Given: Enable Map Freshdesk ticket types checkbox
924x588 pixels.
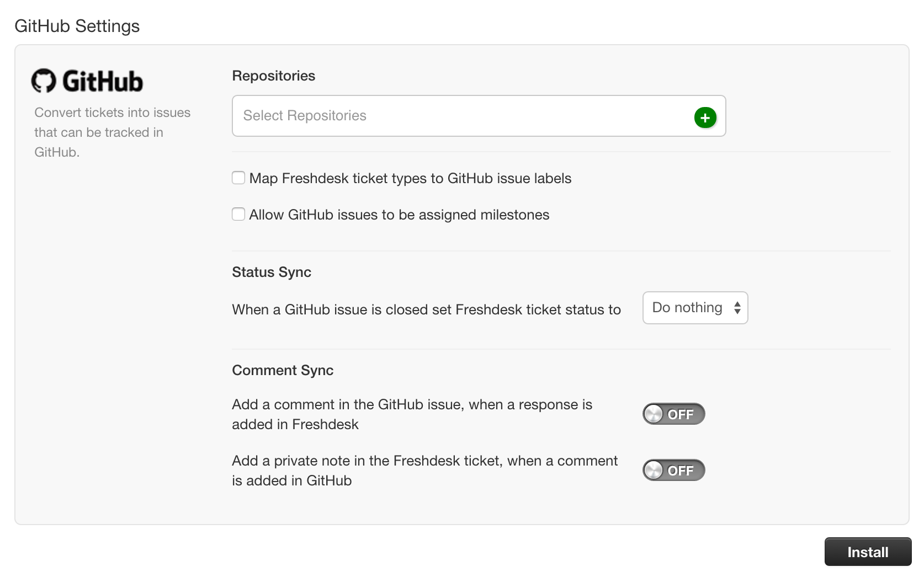Looking at the screenshot, I should click(238, 178).
